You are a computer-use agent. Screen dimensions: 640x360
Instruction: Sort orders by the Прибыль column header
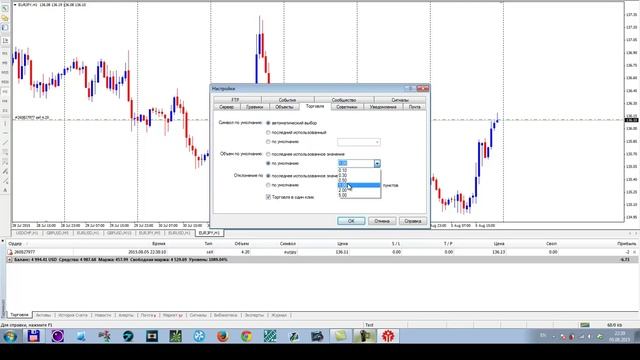click(x=626, y=244)
